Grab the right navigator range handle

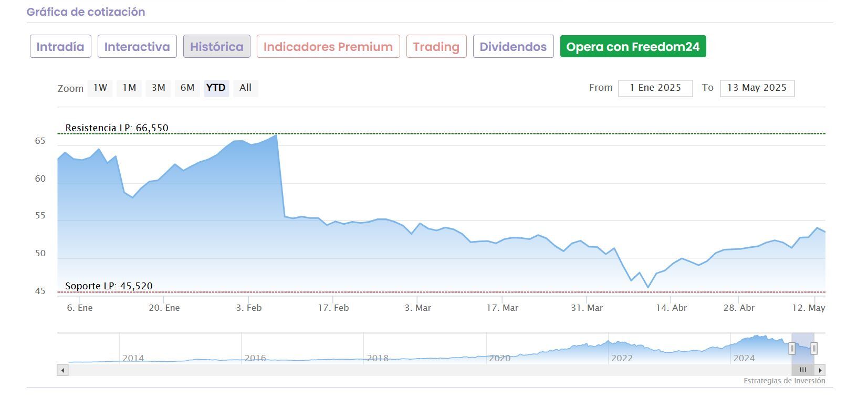[814, 348]
